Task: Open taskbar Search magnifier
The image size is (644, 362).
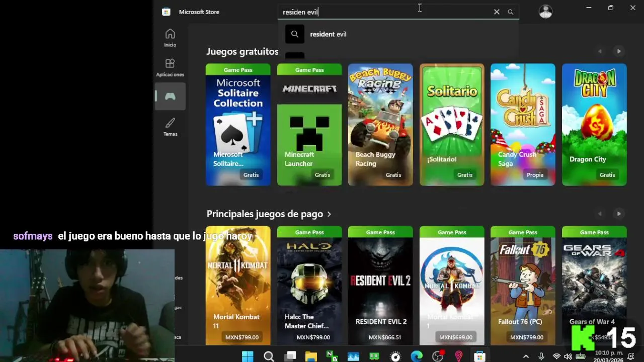Action: point(269,356)
